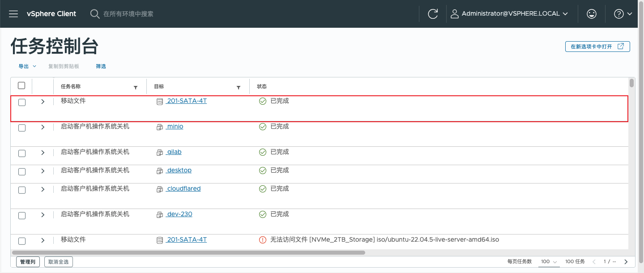Check the box for the gilab task

(22, 154)
